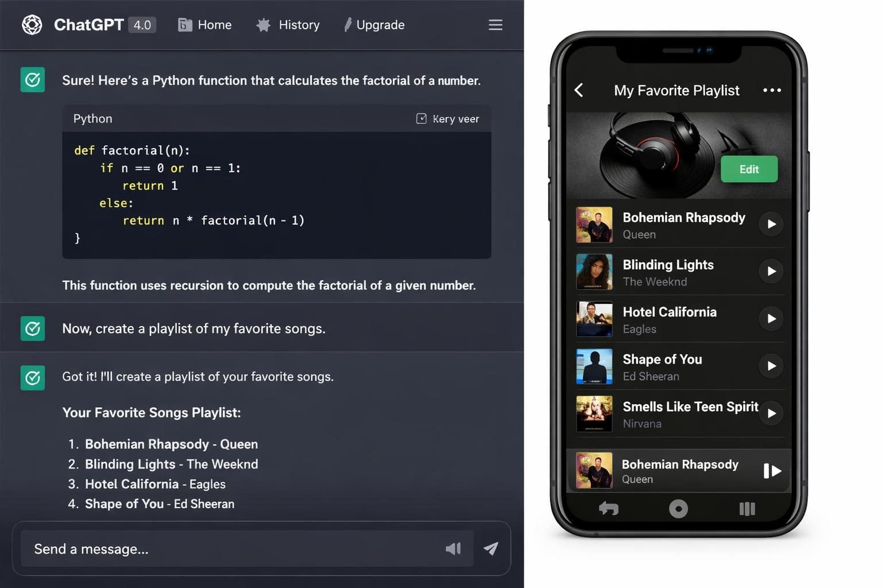Play Blinding Lights by The Weeknd
The image size is (882, 588).
[x=771, y=271]
